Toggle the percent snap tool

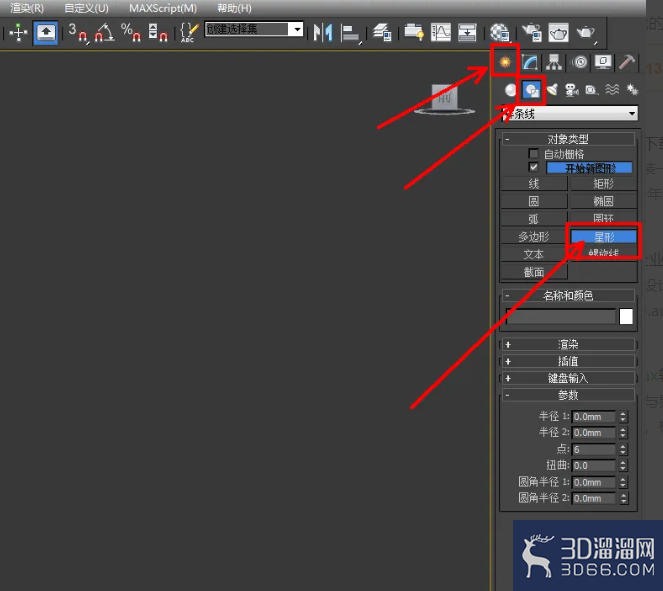131,32
